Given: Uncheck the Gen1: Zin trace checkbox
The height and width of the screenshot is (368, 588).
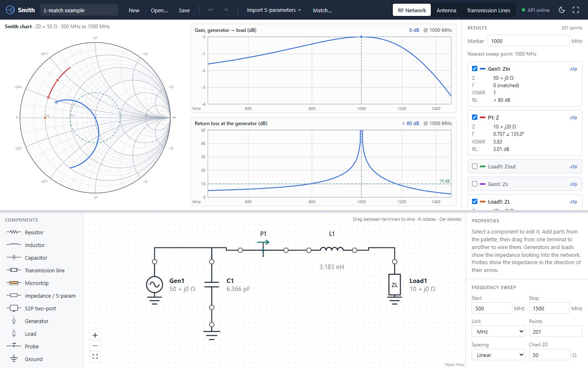Looking at the screenshot, I should (474, 69).
